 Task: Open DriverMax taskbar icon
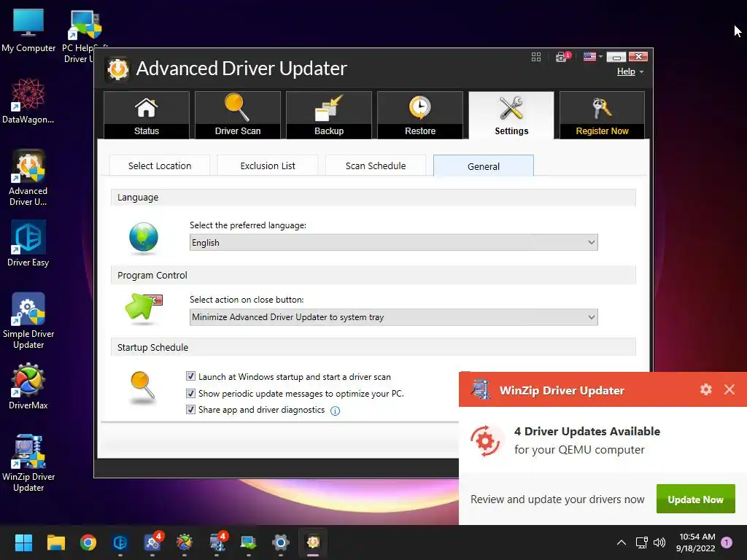[185, 542]
